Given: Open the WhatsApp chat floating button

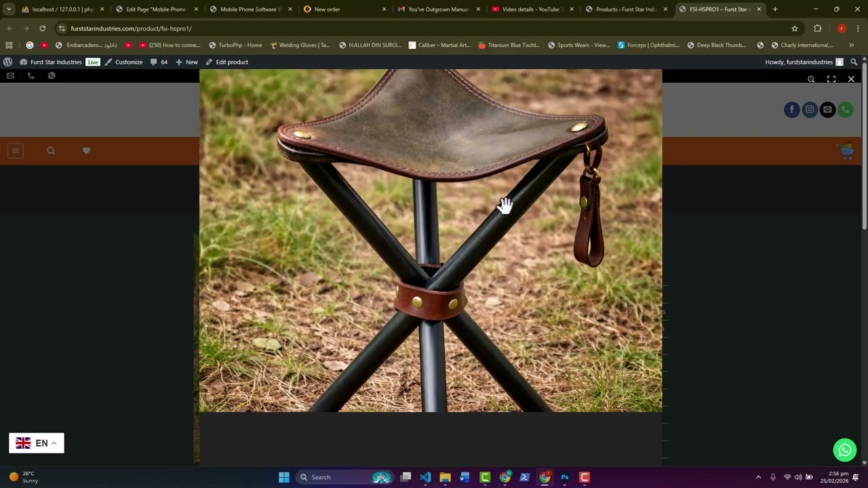Looking at the screenshot, I should point(845,450).
